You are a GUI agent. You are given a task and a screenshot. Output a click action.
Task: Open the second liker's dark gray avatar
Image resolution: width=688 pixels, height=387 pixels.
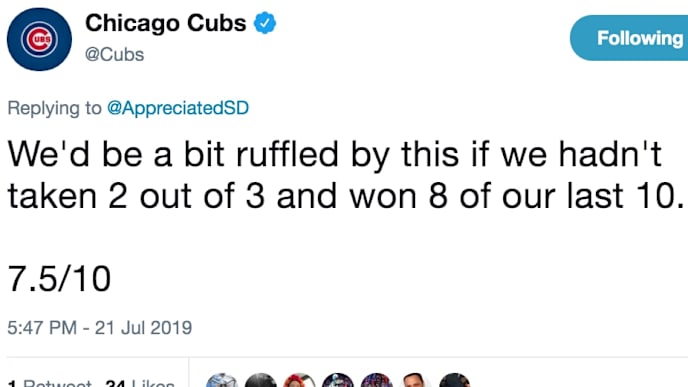tap(261, 381)
